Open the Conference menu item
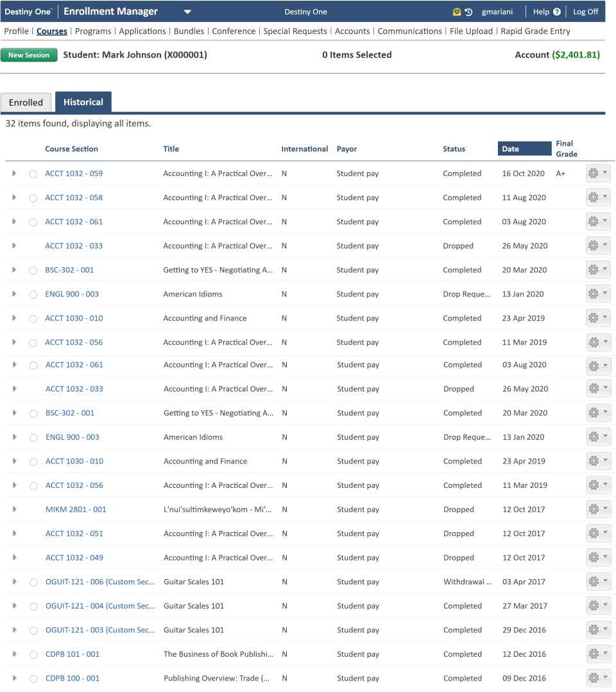Image resolution: width=616 pixels, height=692 pixels. [x=234, y=31]
